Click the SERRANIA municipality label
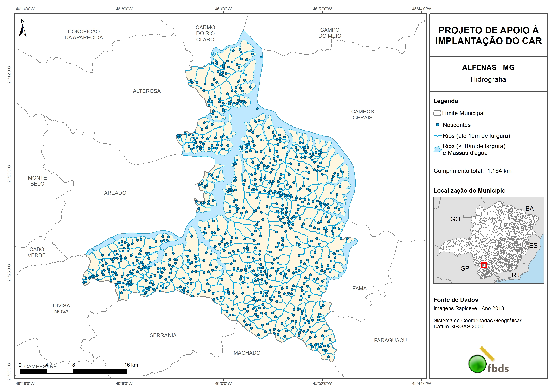The image size is (555, 392). 163,335
